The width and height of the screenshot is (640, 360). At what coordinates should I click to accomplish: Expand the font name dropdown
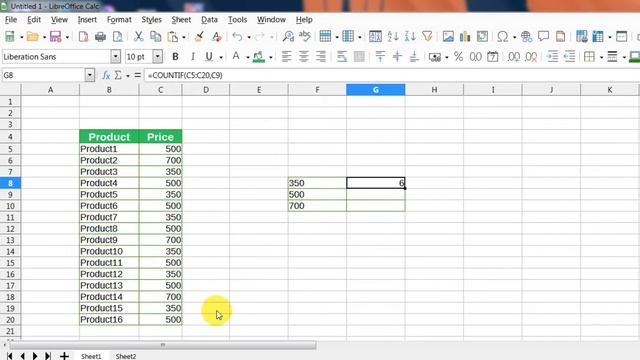(x=116, y=57)
